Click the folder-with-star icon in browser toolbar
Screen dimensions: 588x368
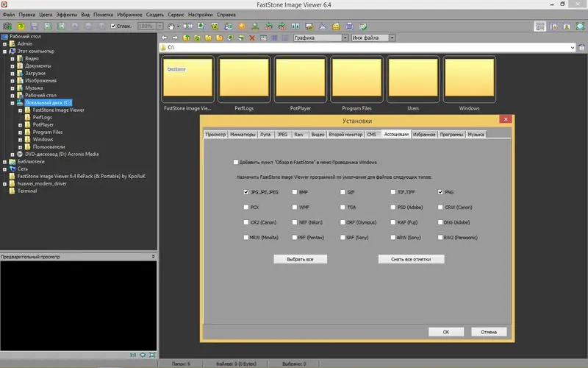[208, 38]
